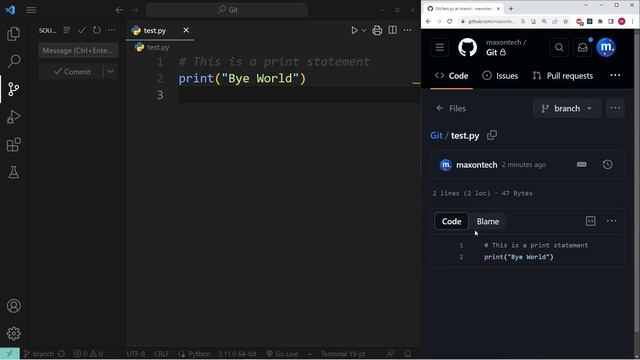Select Source Control in the activity bar

(x=13, y=89)
